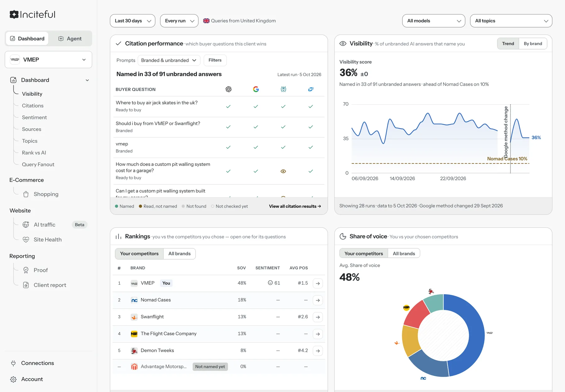The height and width of the screenshot is (392, 565).
Task: Switch to the Agent tab
Action: (x=70, y=39)
